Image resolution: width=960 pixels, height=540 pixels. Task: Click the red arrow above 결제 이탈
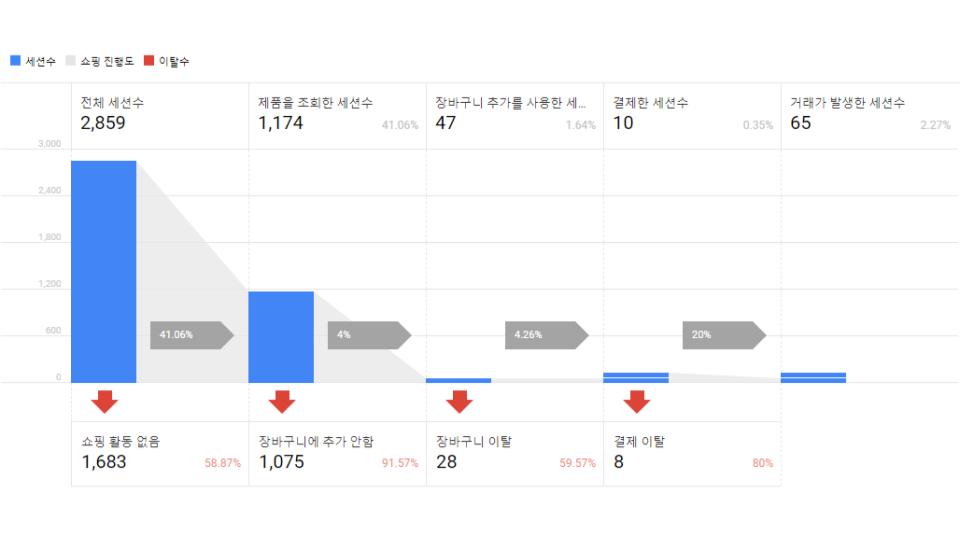[637, 402]
